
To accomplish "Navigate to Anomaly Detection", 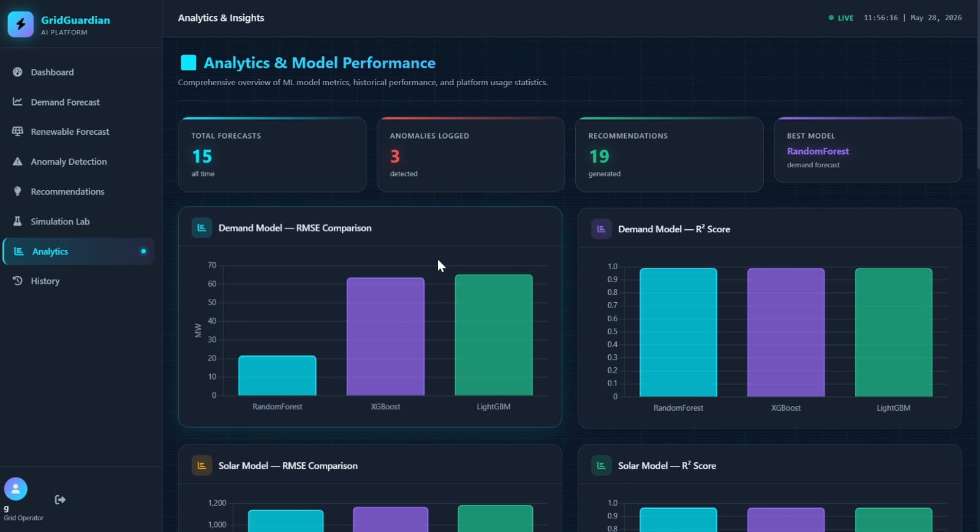I will point(78,162).
